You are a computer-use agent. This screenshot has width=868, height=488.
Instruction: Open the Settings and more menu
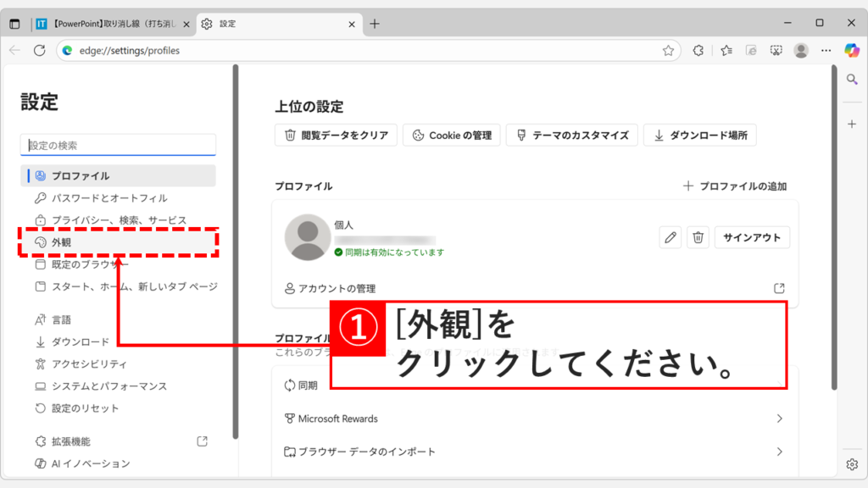pos(826,50)
